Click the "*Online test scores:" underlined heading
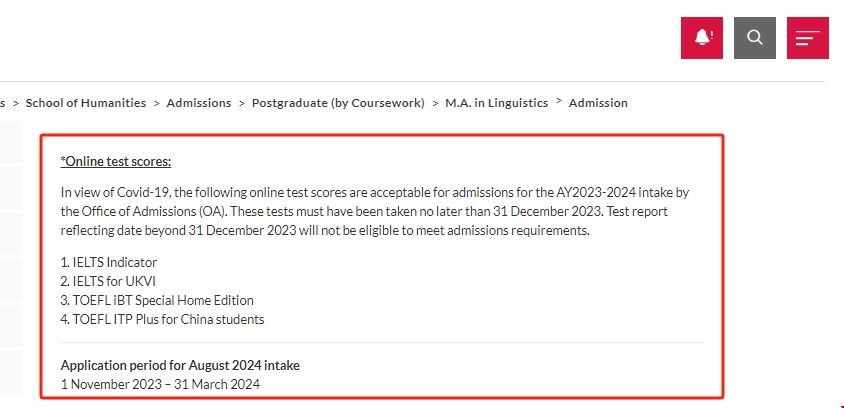Viewport: 844px width, 408px height. (116, 162)
